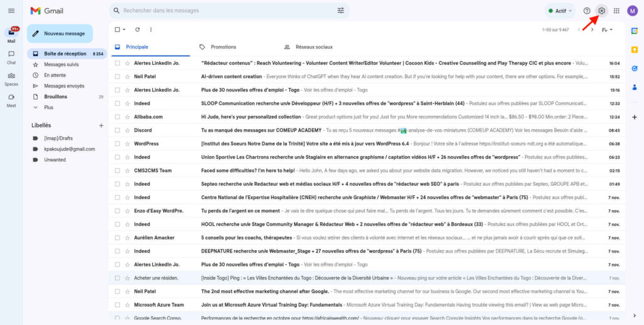Open CMS2CMS Faced some difficulties email
This screenshot has width=644, height=325.
[367, 170]
